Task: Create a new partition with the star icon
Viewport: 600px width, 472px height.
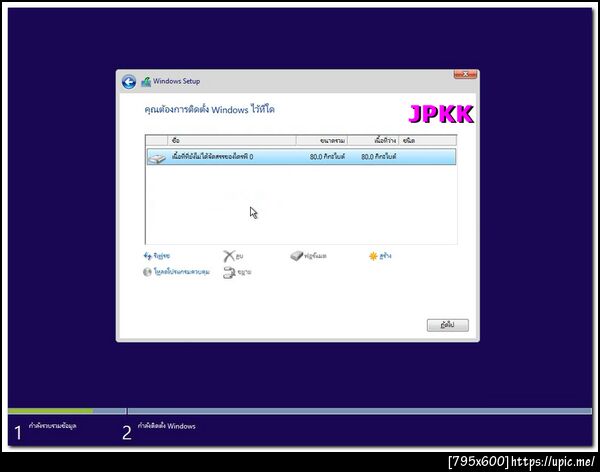Action: coord(380,256)
